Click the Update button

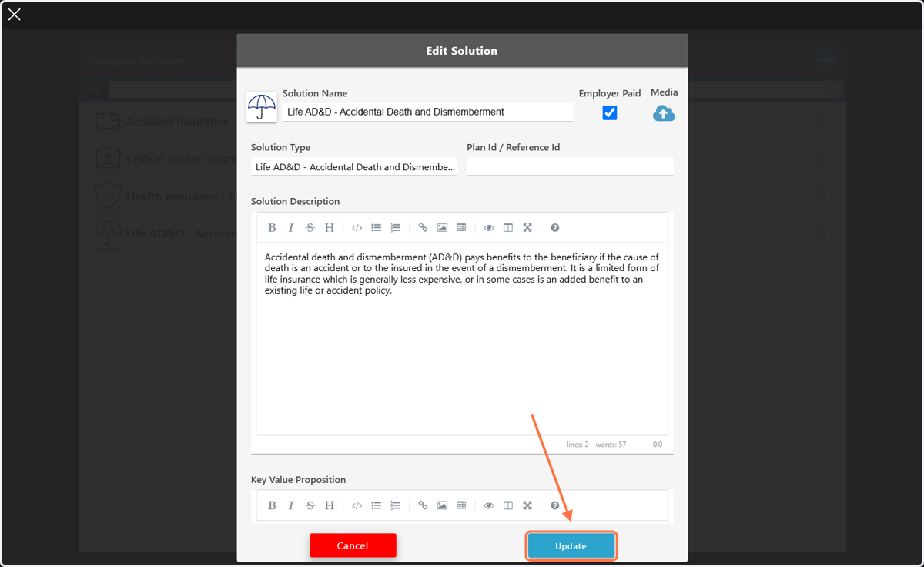tap(571, 546)
